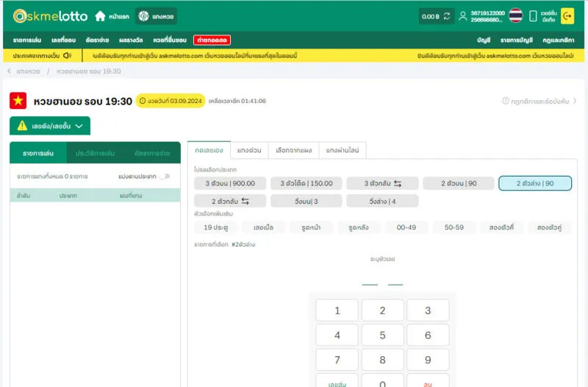Toggle the แบ่งตามประเภท switch
588x387 pixels.
[164, 177]
